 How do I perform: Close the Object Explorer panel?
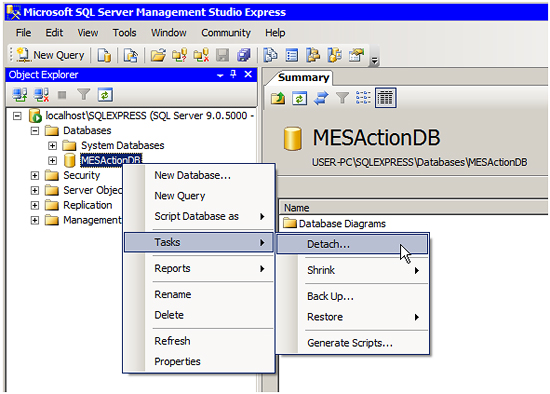248,74
